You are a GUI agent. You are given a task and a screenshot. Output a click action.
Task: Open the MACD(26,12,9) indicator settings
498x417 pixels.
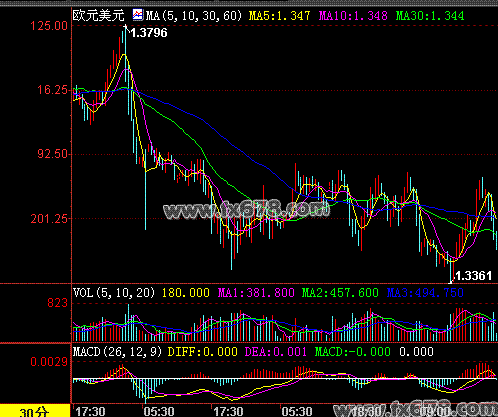pyautogui.click(x=117, y=352)
